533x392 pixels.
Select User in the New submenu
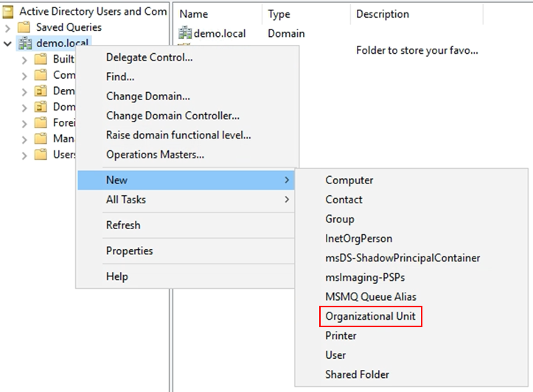(x=336, y=355)
